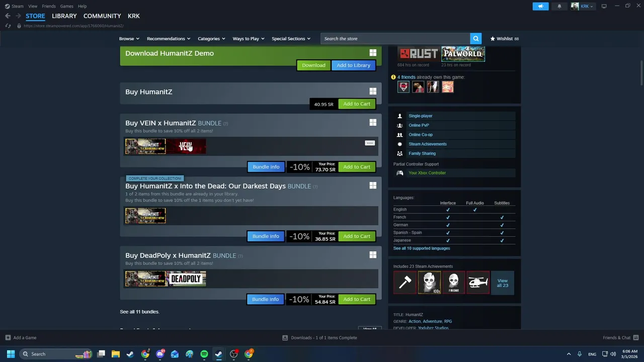644x362 pixels.
Task: Click the page reload icon
Action: click(x=8, y=26)
